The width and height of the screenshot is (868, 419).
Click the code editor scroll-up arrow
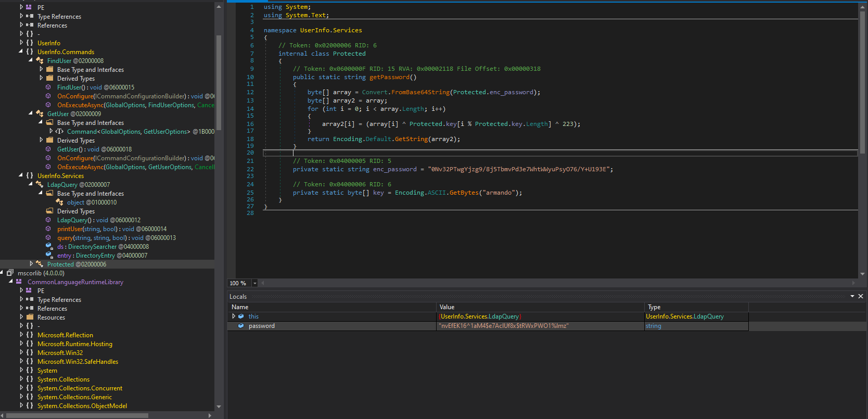(863, 6)
